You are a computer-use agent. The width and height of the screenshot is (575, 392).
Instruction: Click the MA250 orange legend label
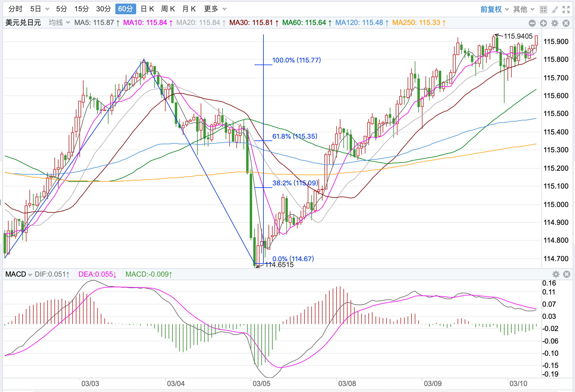tap(419, 23)
